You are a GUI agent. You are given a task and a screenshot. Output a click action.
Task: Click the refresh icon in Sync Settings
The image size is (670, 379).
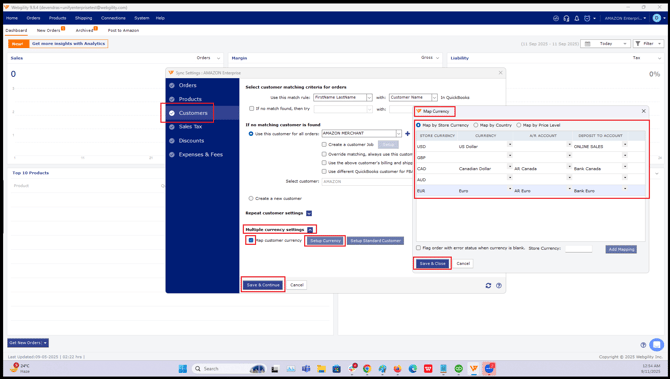[488, 285]
